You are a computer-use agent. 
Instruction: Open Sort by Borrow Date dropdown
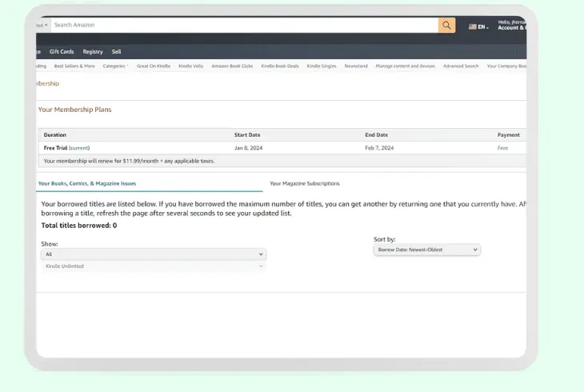point(427,250)
